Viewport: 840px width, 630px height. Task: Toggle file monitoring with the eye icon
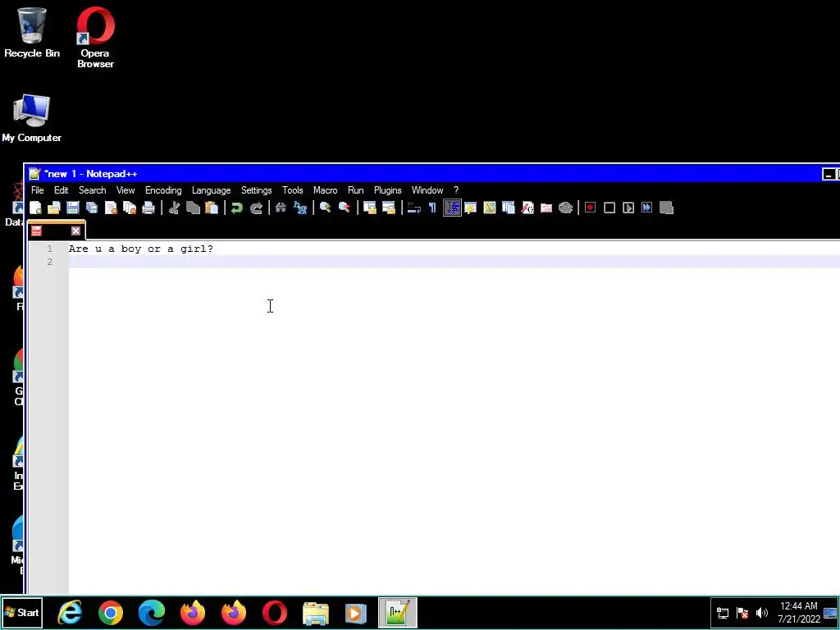[x=566, y=208]
